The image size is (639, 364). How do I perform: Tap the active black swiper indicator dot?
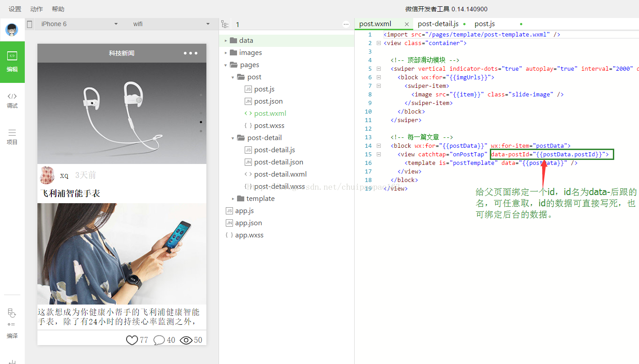[201, 122]
